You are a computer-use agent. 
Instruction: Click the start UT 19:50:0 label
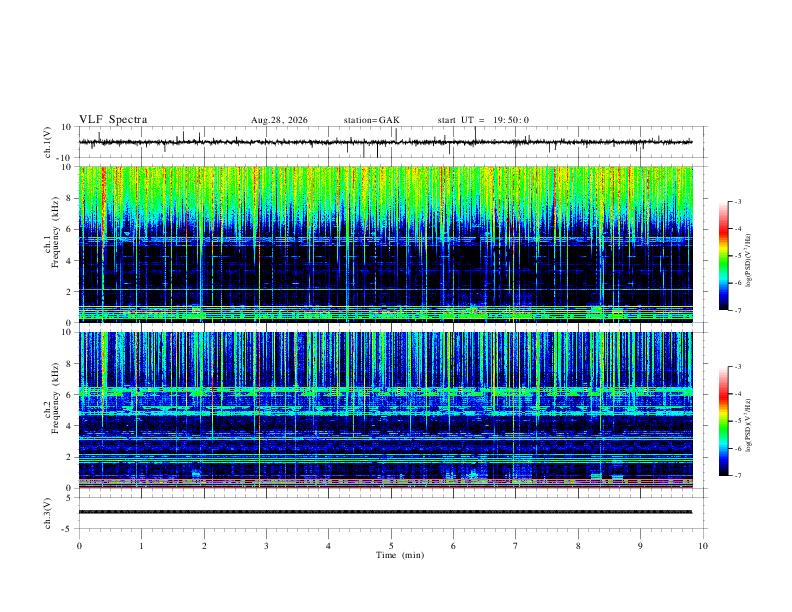pos(483,120)
